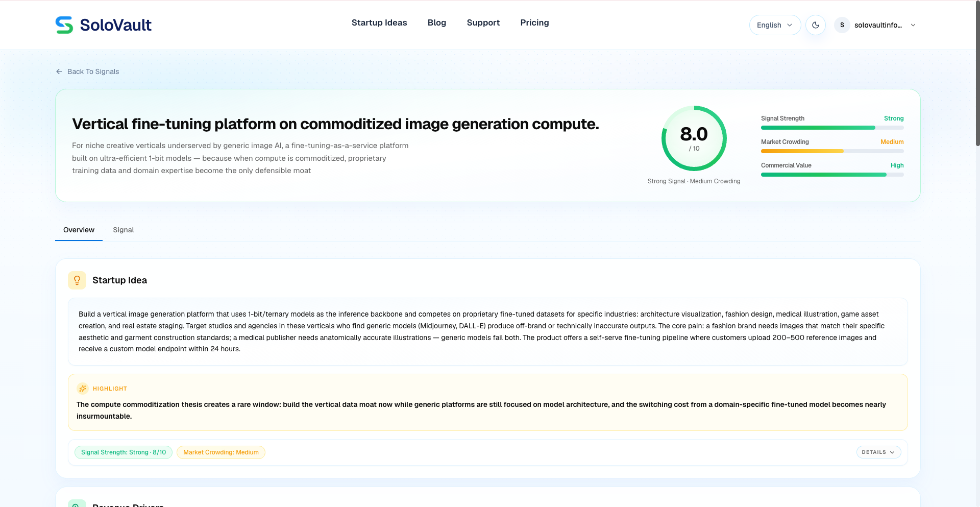Click the back arrow icon

[59, 71]
